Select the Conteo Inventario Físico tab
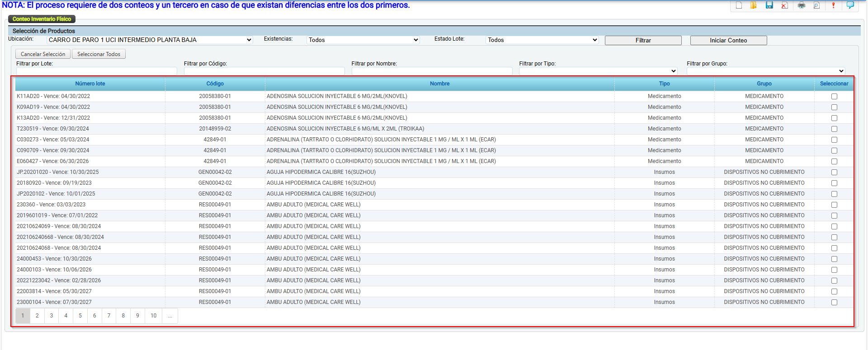The height and width of the screenshot is (350, 868). 42,19
